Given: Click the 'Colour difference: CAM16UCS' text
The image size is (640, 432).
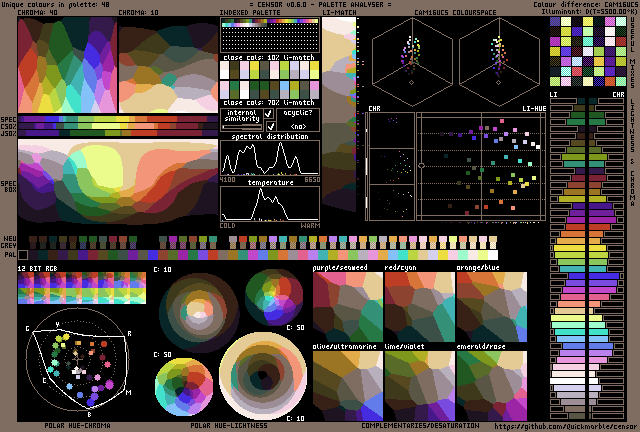Looking at the screenshot, I should [x=586, y=4].
